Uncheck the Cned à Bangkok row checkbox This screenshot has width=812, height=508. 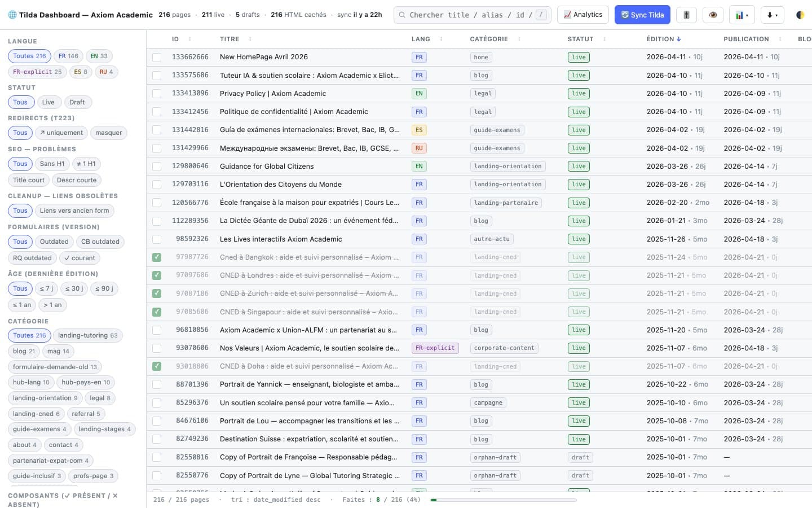tap(157, 257)
